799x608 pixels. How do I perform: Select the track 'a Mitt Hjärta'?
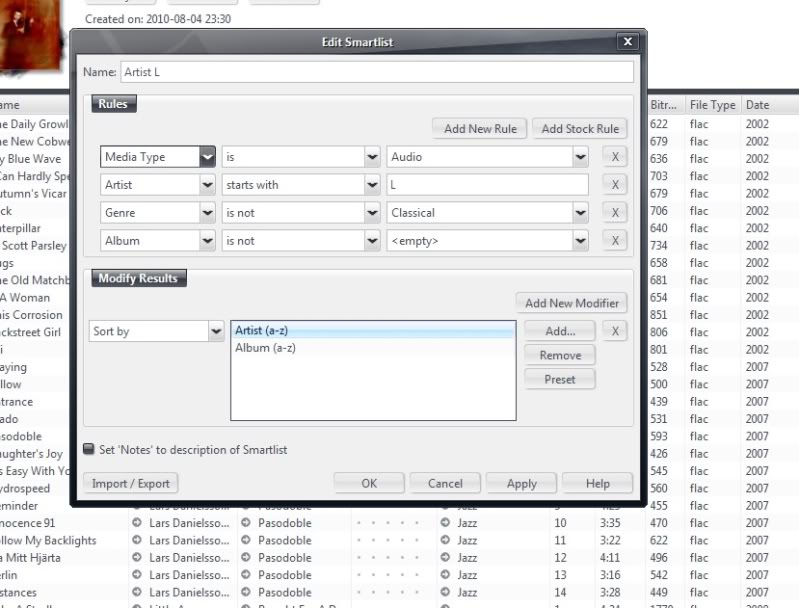(x=31, y=558)
